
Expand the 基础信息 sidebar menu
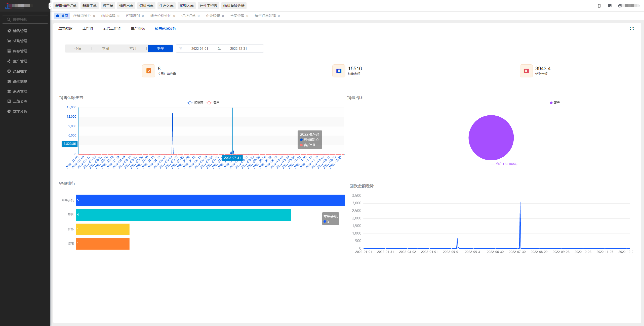[25, 81]
